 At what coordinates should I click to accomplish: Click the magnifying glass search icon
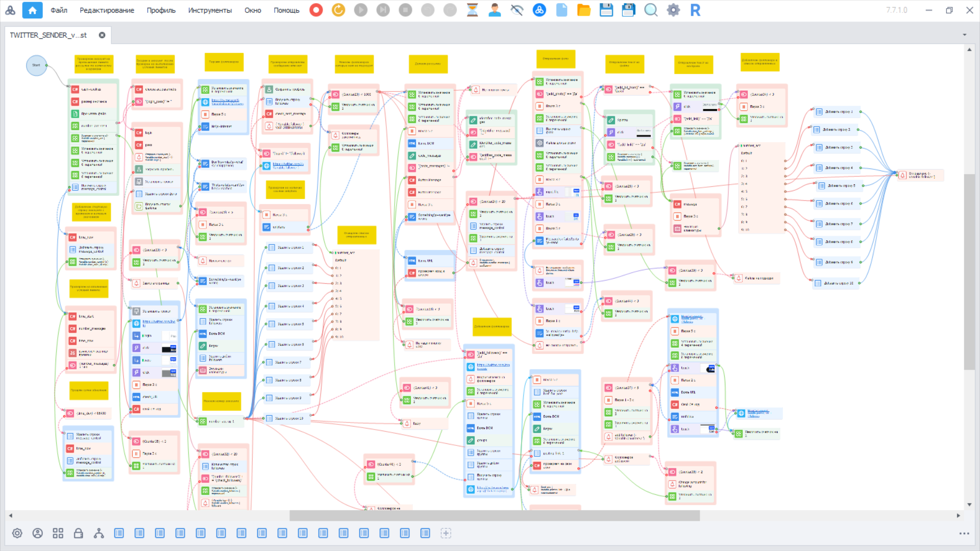[x=650, y=10]
